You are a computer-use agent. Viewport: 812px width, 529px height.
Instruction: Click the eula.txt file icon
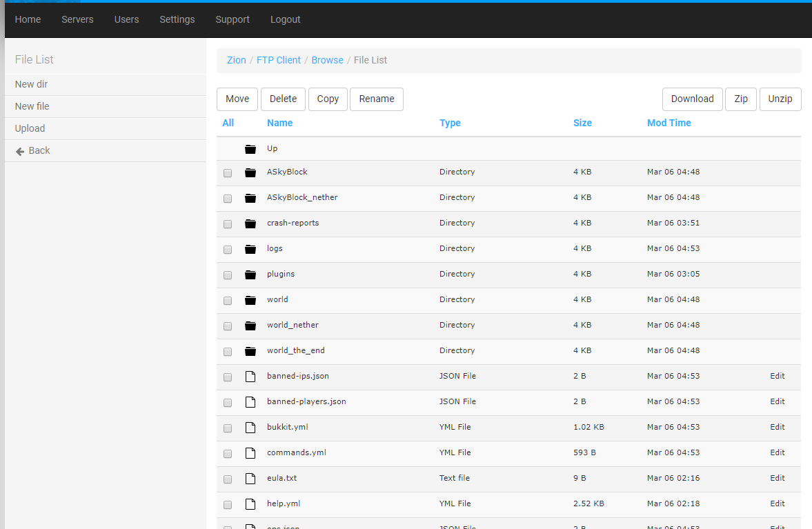250,479
